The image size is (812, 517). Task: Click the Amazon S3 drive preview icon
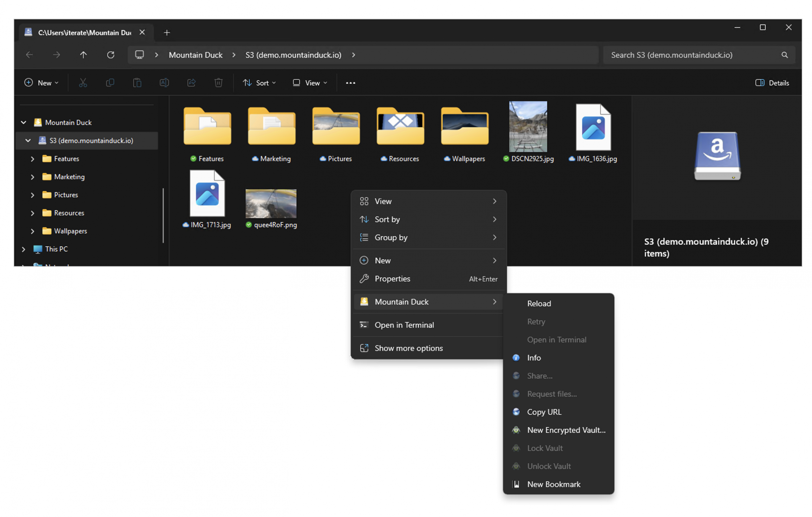coord(717,156)
